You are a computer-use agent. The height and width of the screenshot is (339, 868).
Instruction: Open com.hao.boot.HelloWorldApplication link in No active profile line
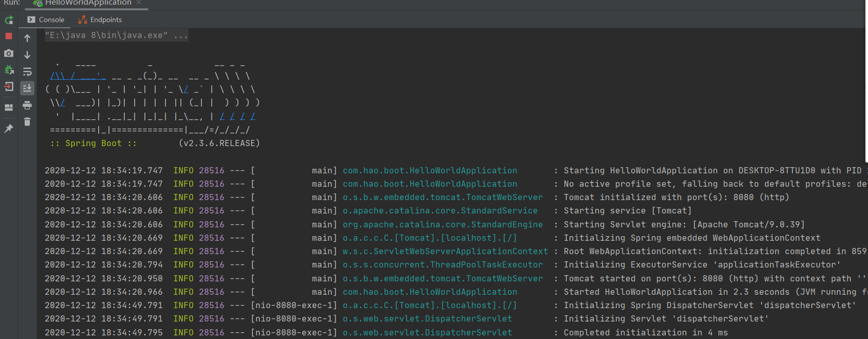pos(430,184)
